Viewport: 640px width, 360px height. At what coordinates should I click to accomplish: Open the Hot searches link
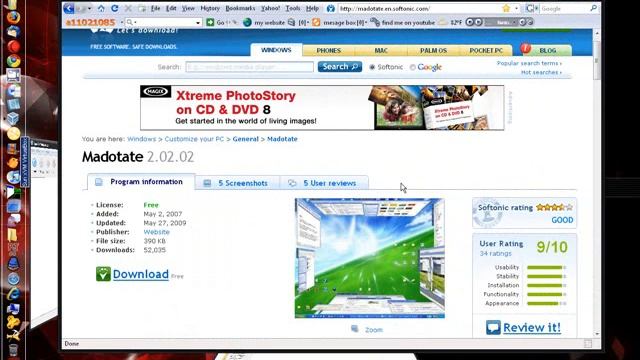tap(541, 72)
